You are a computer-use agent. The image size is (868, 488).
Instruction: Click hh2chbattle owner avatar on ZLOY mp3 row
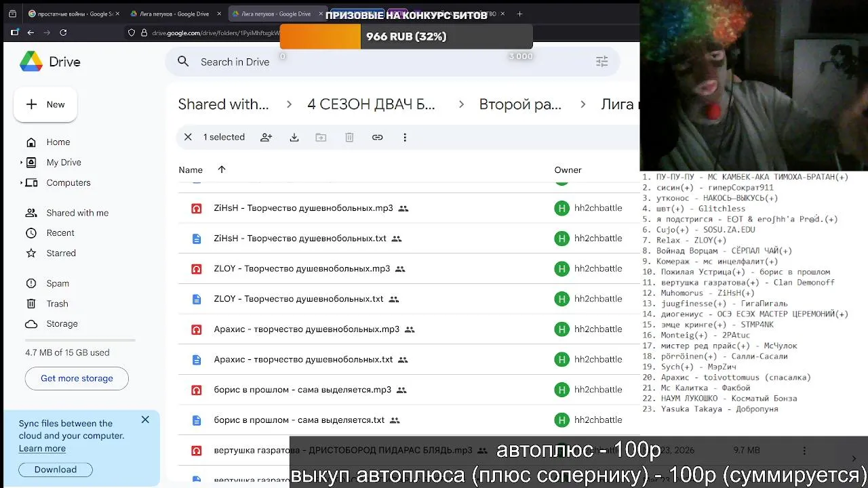tap(561, 268)
